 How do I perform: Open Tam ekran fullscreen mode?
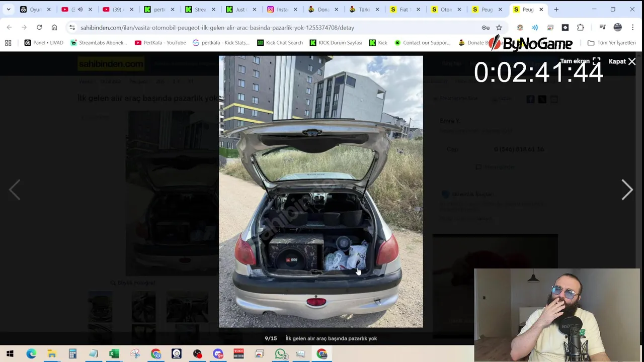click(x=580, y=61)
